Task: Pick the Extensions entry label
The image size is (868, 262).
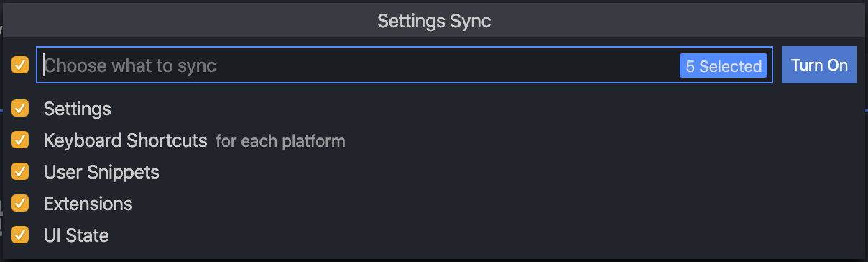Action: (x=88, y=204)
